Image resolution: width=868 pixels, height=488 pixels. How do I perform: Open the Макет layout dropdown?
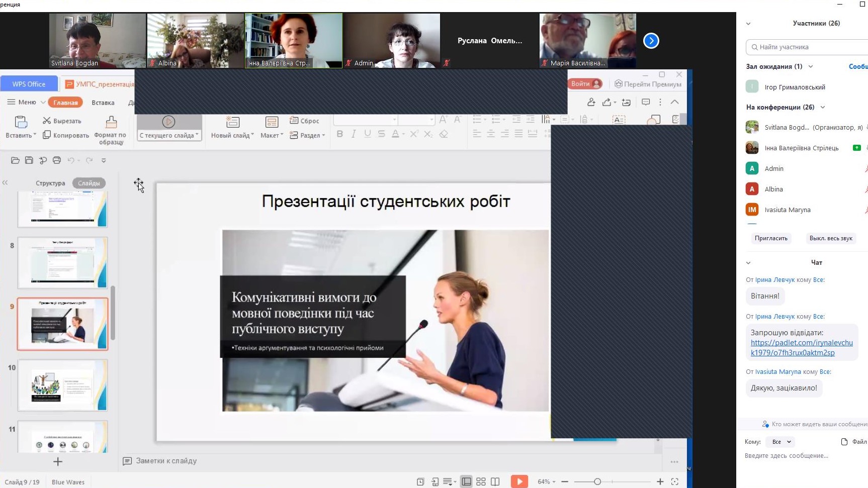click(x=272, y=135)
